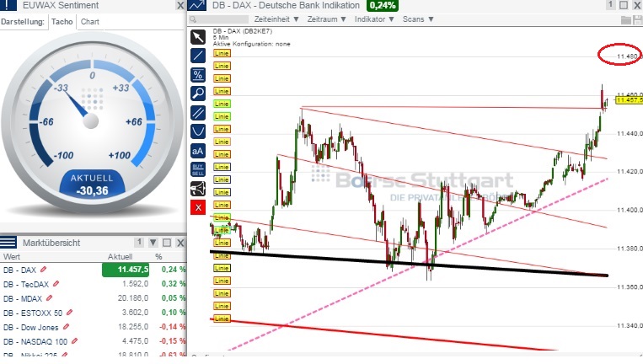
Task: Click the pencil icon next to DB - NASDAQ 100
Action: [75, 341]
